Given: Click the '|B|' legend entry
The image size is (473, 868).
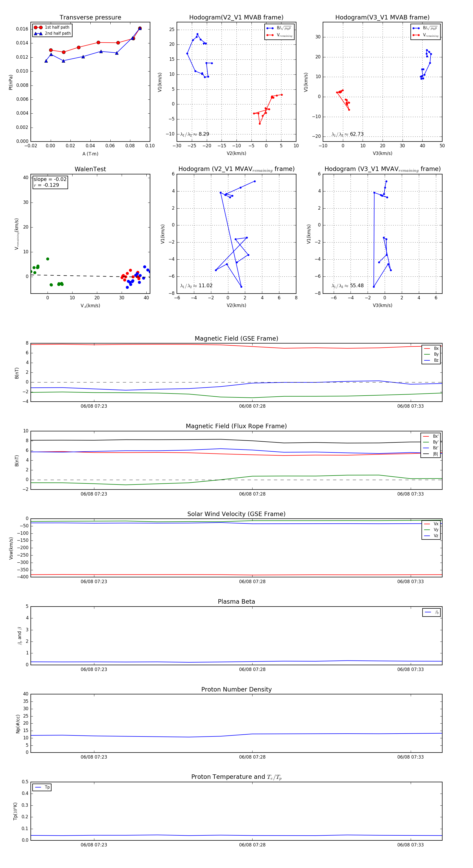Looking at the screenshot, I should click(x=431, y=454).
